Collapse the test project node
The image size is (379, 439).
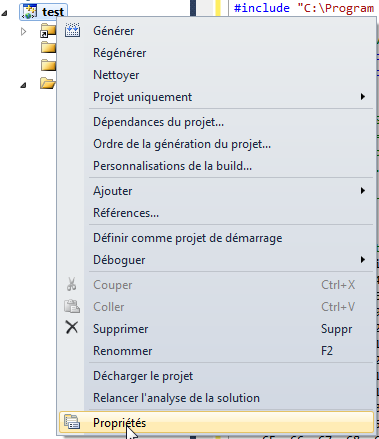(x=4, y=13)
